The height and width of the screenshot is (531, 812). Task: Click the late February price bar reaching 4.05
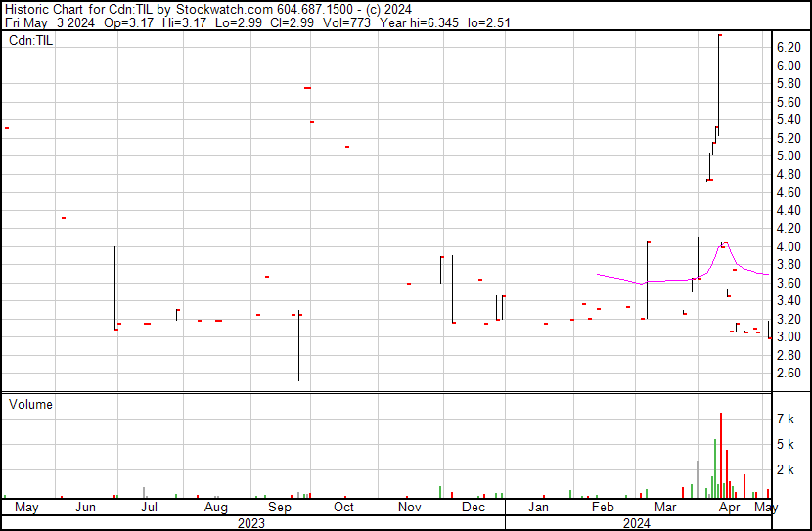[648, 280]
